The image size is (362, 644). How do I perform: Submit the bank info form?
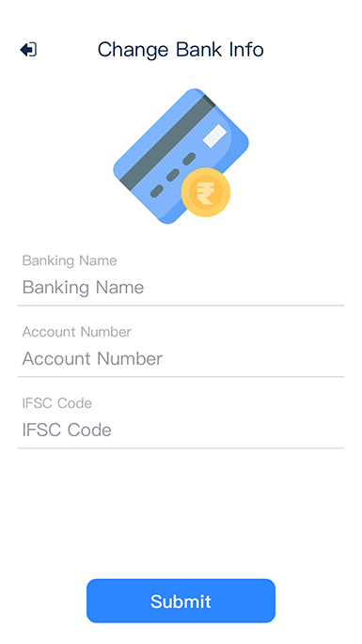coord(181,601)
